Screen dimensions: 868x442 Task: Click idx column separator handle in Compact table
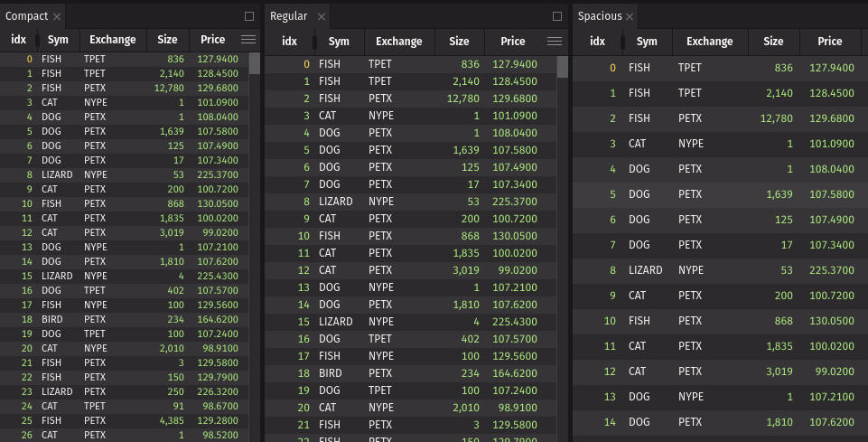pyautogui.click(x=37, y=40)
